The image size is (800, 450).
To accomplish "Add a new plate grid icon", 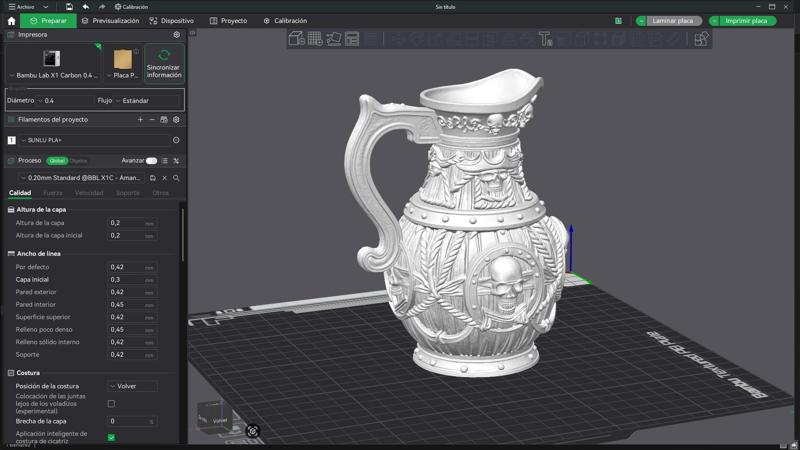I will coord(315,39).
